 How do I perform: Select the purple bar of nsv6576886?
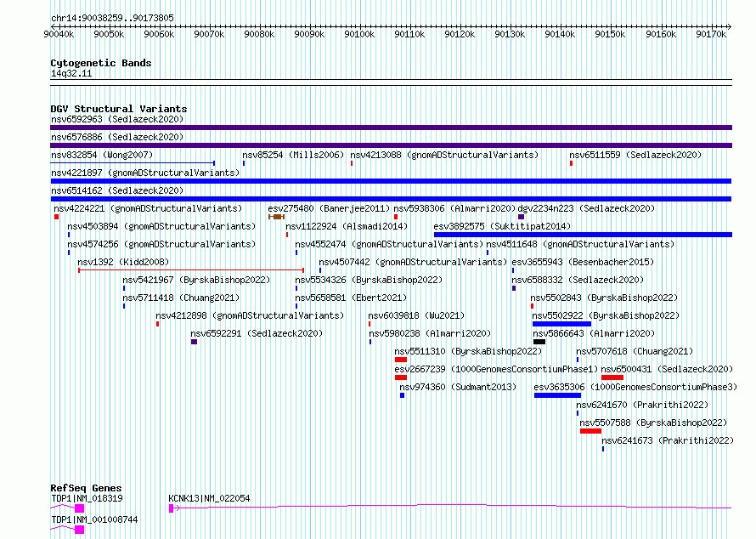(x=391, y=145)
